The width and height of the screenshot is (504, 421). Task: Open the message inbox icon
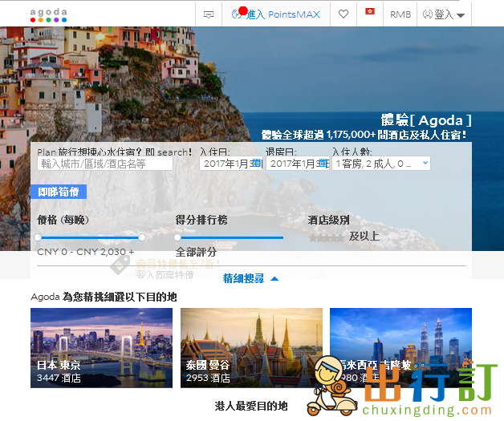coord(209,14)
